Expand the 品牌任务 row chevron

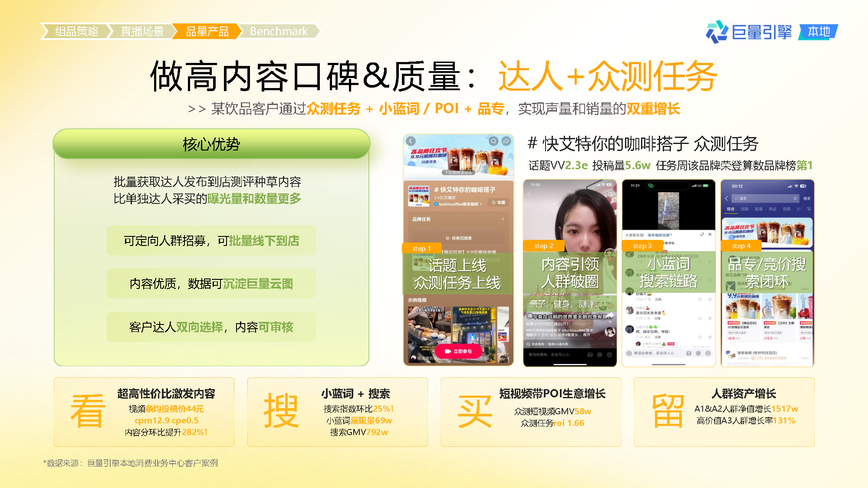pyautogui.click(x=503, y=219)
